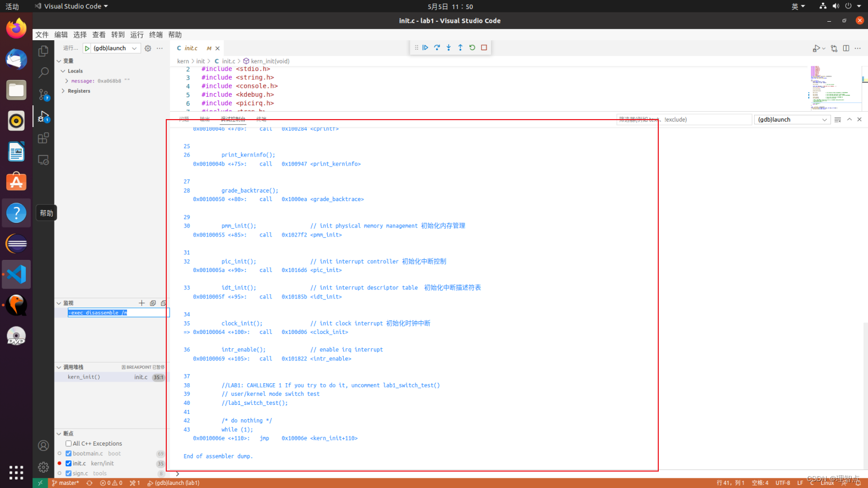Open the 编辑 menu
Viewport: 868px width, 488px height.
click(x=61, y=35)
